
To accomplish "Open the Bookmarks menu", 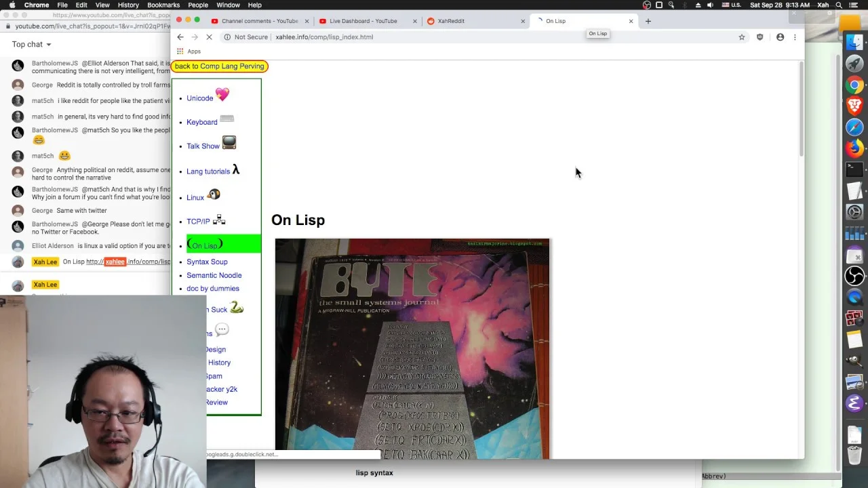I will point(163,5).
